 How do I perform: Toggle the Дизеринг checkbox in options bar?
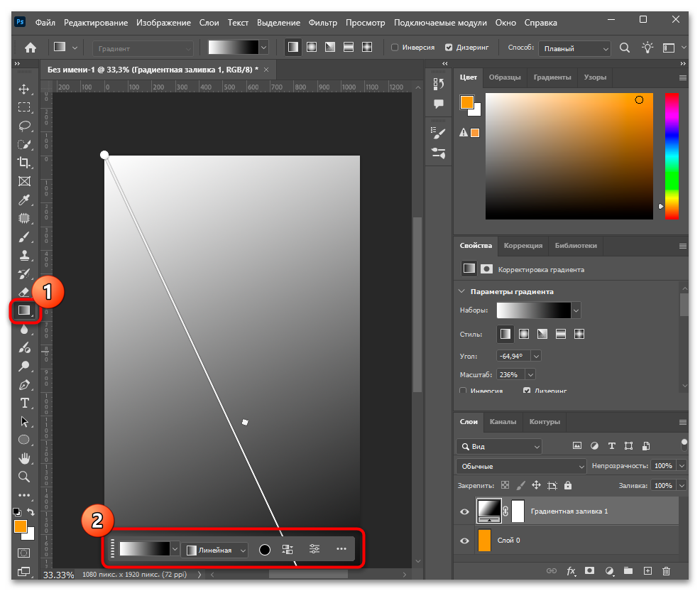pyautogui.click(x=449, y=48)
